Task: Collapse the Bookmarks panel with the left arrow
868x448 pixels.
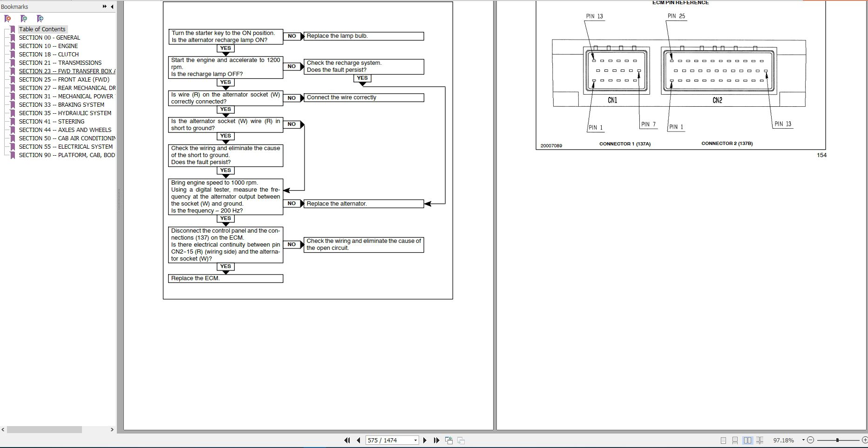Action: [112, 7]
